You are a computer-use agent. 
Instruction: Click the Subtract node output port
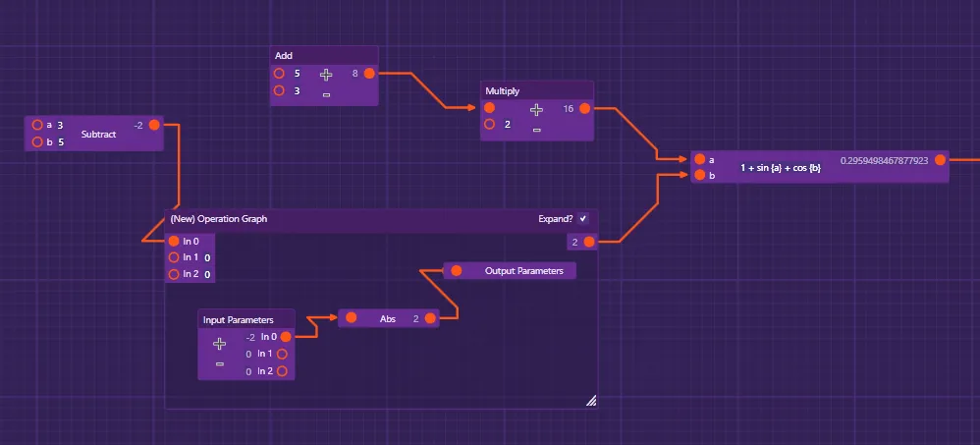tap(154, 125)
